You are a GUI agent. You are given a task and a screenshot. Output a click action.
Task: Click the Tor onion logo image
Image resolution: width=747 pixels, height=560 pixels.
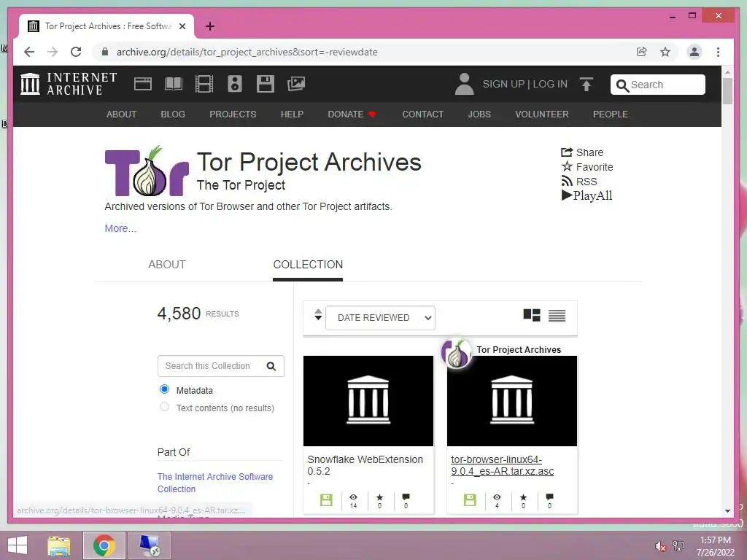[147, 171]
